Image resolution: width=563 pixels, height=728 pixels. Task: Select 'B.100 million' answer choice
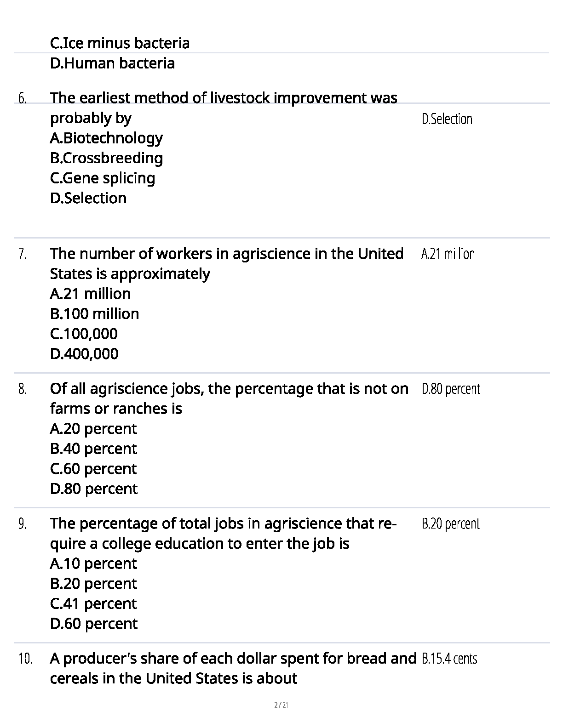click(x=94, y=314)
